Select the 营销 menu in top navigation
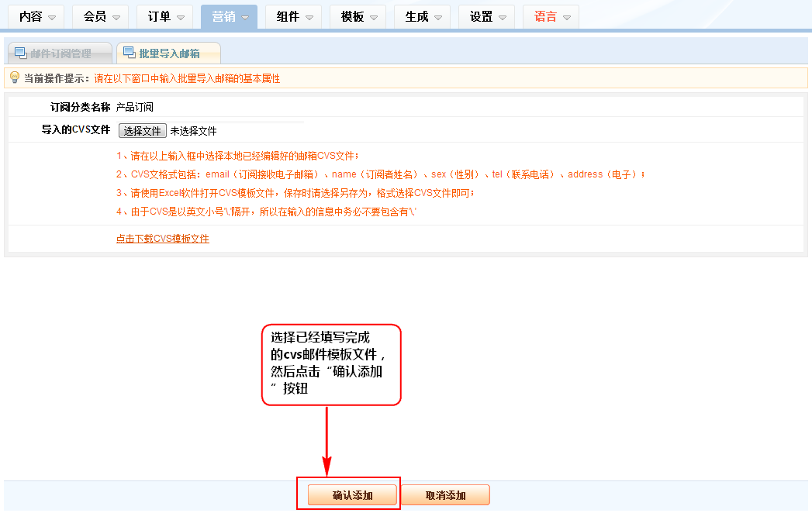The width and height of the screenshot is (812, 513). coord(229,17)
